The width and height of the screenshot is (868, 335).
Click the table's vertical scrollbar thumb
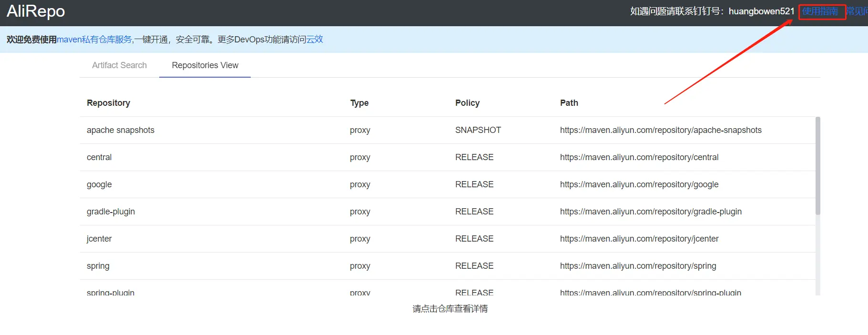[818, 165]
